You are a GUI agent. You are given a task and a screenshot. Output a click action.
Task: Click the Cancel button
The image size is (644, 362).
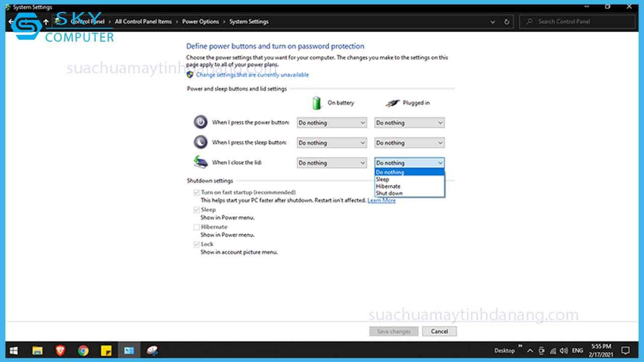pos(439,331)
